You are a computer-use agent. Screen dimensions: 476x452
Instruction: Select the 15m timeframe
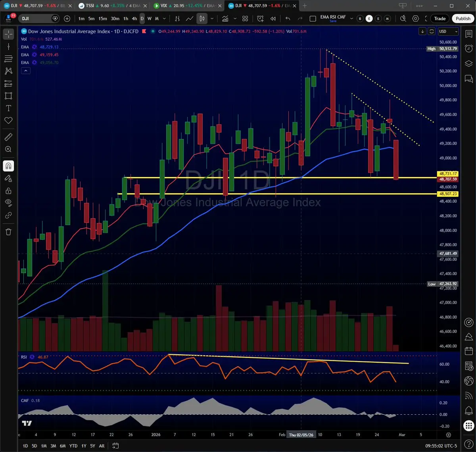[102, 19]
